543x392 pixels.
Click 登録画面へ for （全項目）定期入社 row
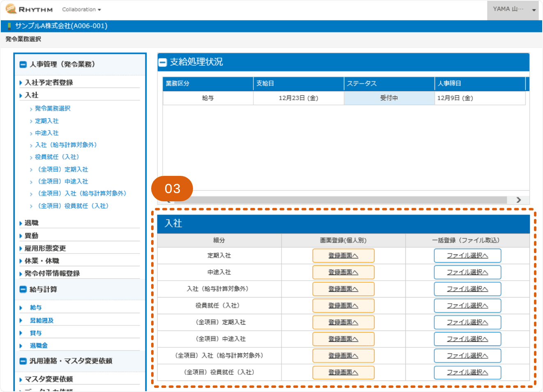pyautogui.click(x=343, y=323)
